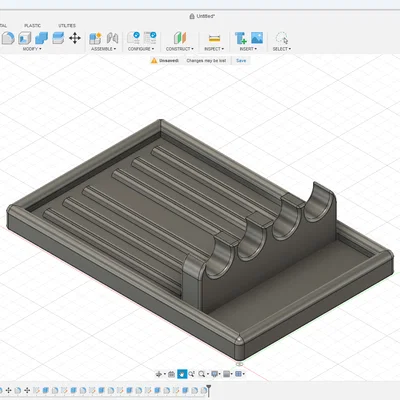Viewport: 400px width, 400px height.
Task: Click the 'Changes may be lost' message
Action: pos(206,61)
